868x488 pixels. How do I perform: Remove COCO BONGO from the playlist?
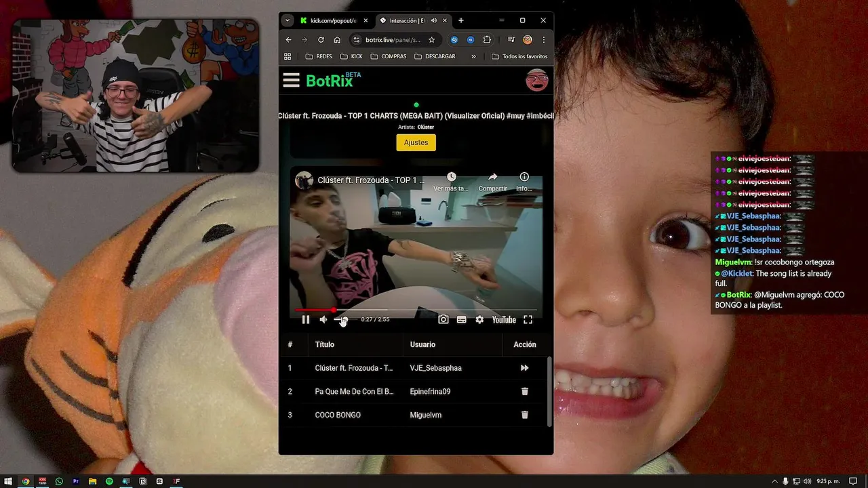pos(524,415)
